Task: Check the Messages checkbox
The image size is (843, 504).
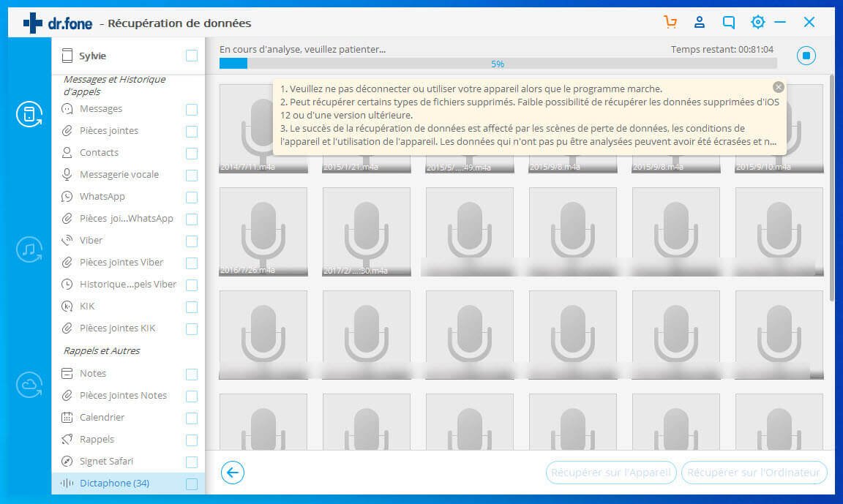Action: [x=191, y=110]
